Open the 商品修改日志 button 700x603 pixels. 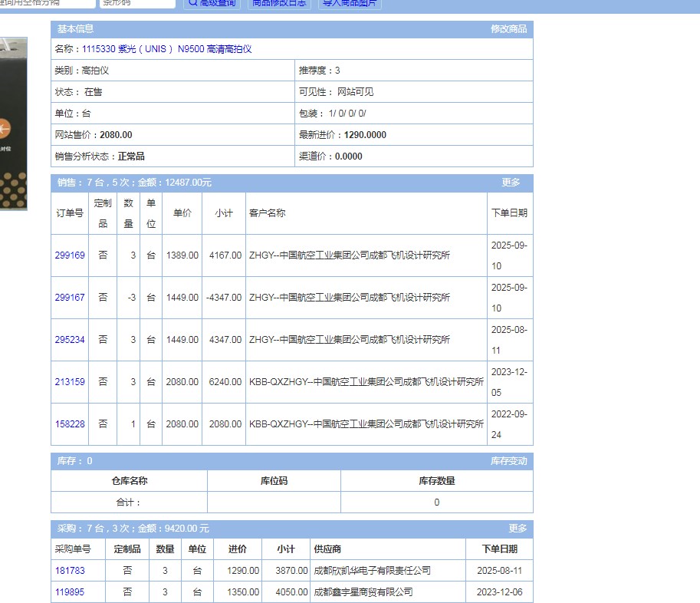coord(279,3)
